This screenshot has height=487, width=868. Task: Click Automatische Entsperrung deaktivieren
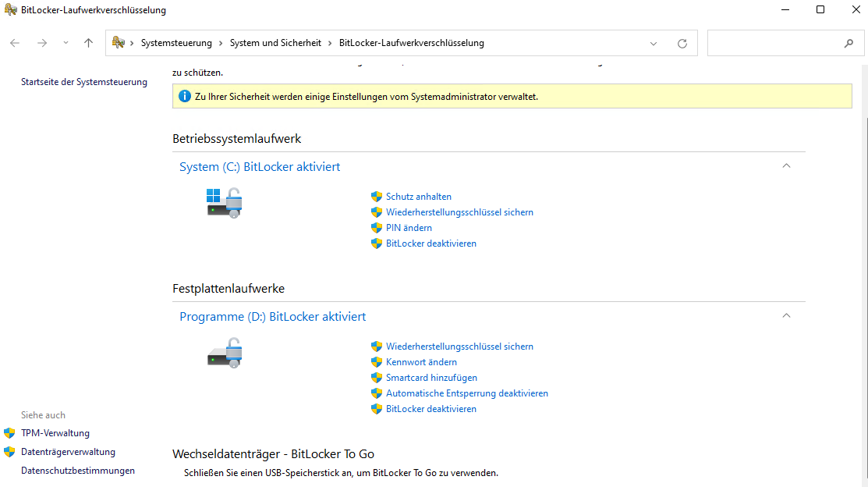pyautogui.click(x=466, y=393)
